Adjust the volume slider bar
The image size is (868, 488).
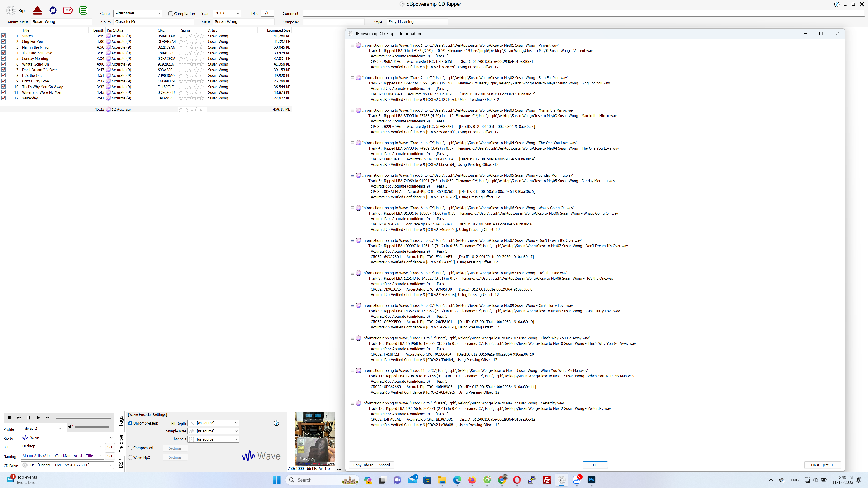pos(92,427)
